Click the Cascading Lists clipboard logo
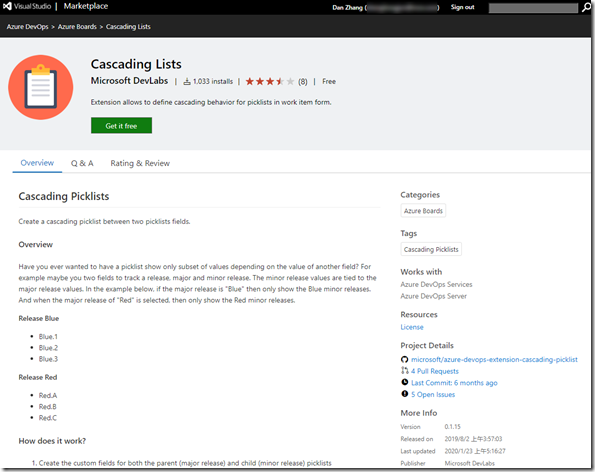595x472 pixels. [41, 87]
